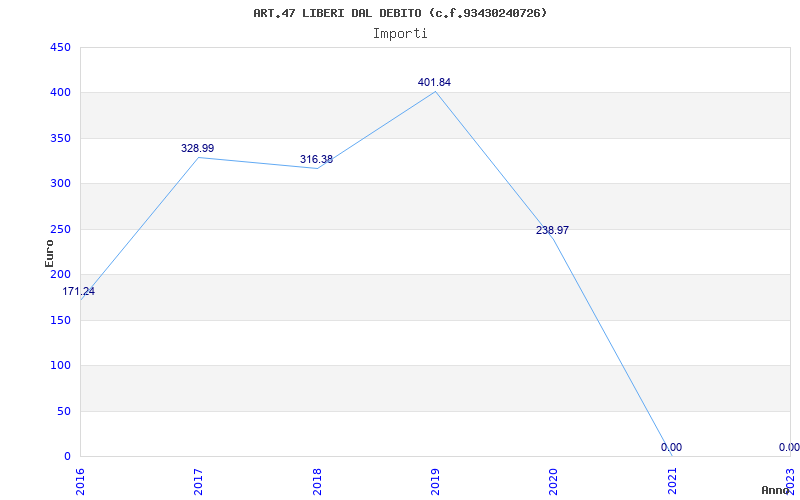Click the 100 y-axis tick label
Image resolution: width=800 pixels, height=500 pixels.
point(60,366)
